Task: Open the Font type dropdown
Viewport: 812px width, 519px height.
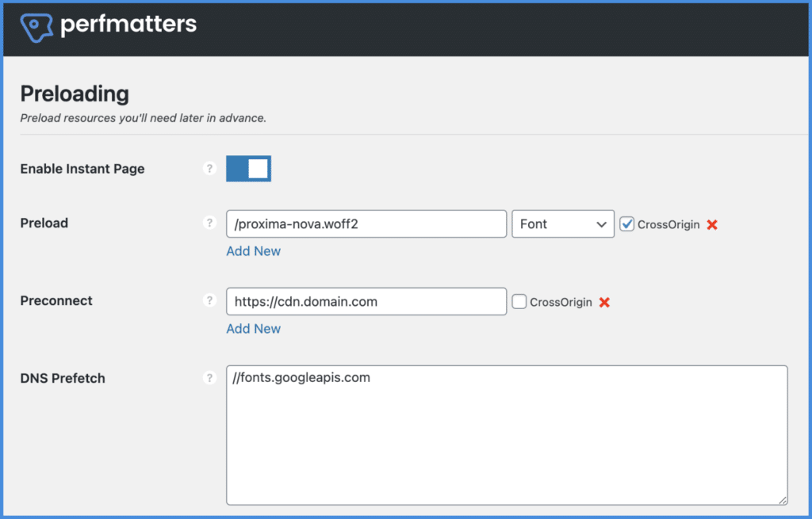Action: 563,224
